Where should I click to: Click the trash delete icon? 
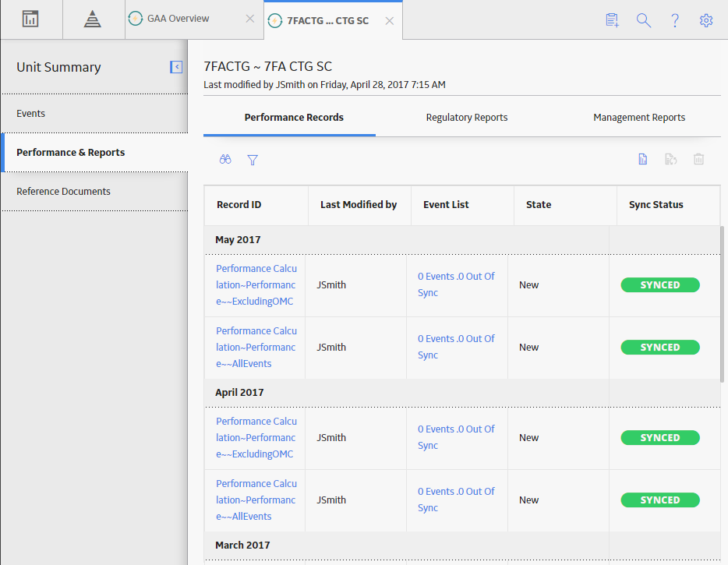coord(698,159)
